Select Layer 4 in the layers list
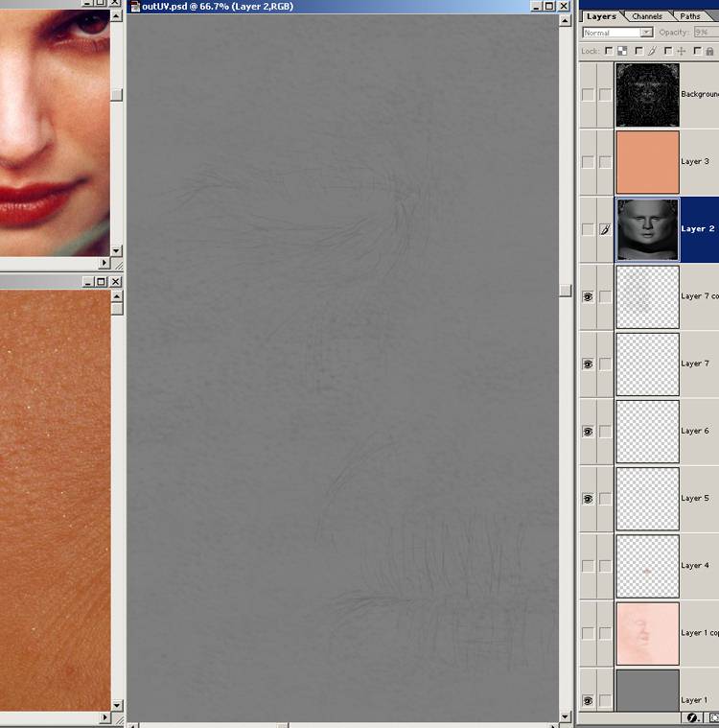 pos(695,566)
